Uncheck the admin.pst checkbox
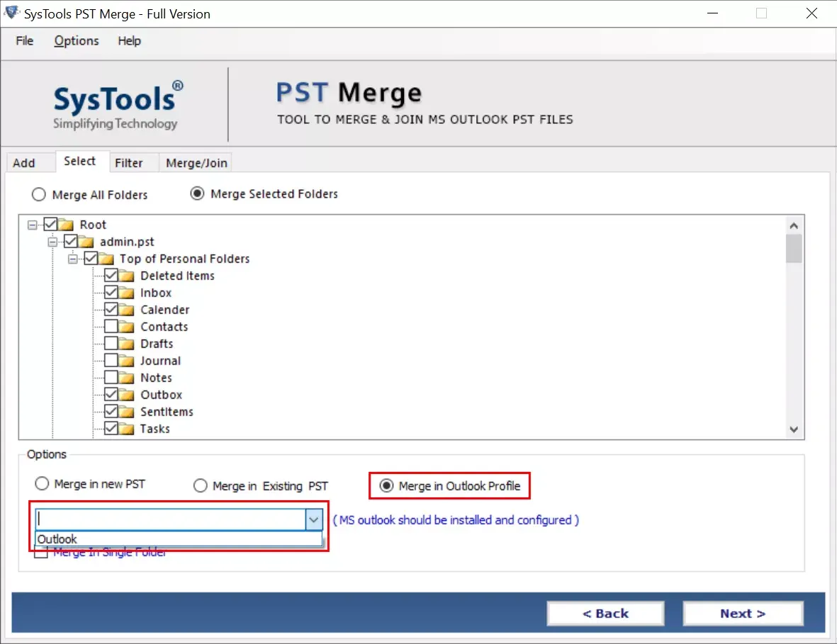 (x=70, y=241)
